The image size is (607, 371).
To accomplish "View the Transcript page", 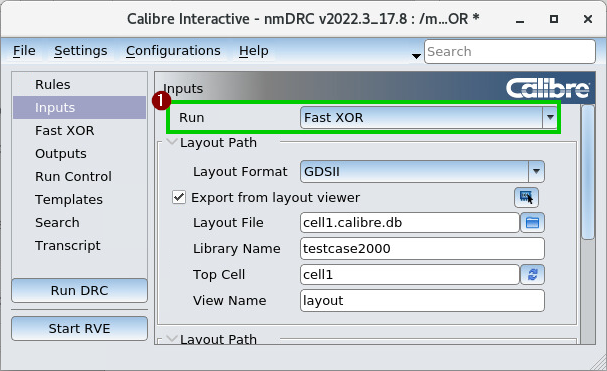I will (x=80, y=246).
